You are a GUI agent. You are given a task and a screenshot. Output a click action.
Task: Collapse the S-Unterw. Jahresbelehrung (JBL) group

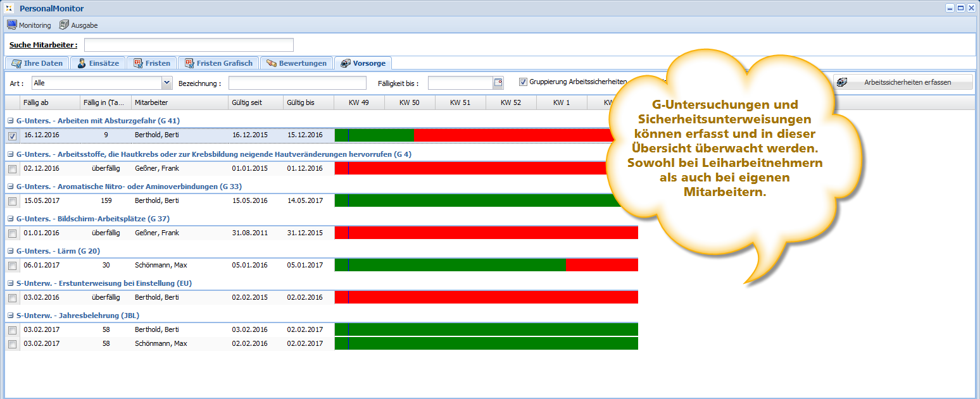tap(10, 316)
